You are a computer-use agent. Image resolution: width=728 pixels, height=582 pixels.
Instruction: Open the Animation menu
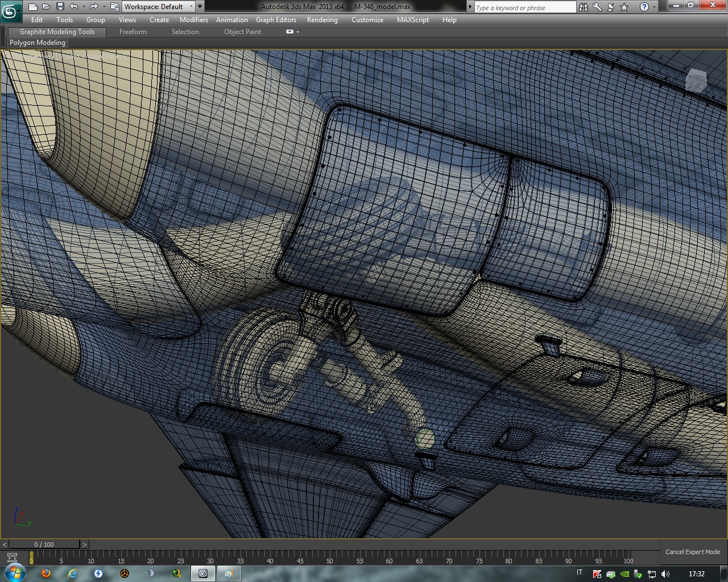click(232, 20)
